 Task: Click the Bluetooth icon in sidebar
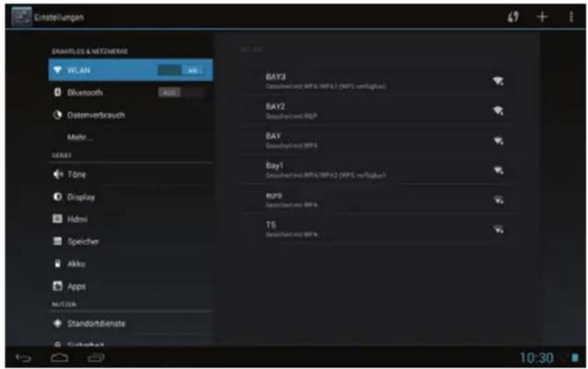tap(57, 93)
